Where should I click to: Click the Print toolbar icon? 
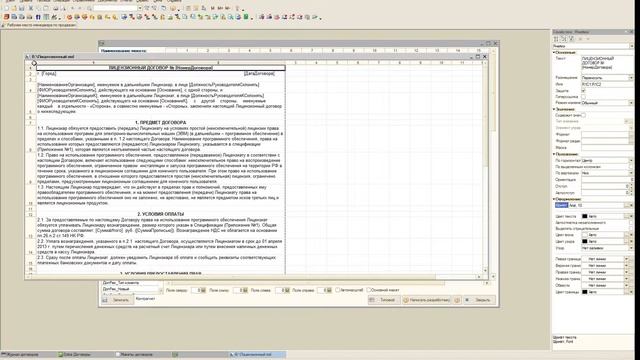click(56, 8)
